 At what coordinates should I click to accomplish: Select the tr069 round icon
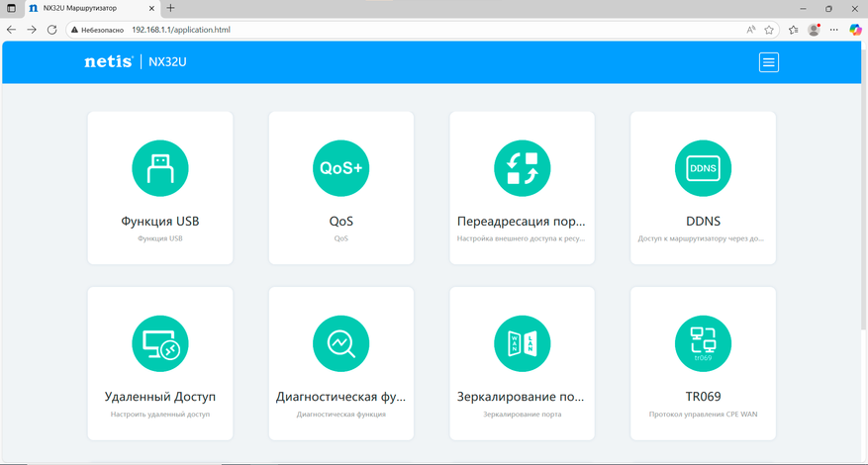coord(703,343)
